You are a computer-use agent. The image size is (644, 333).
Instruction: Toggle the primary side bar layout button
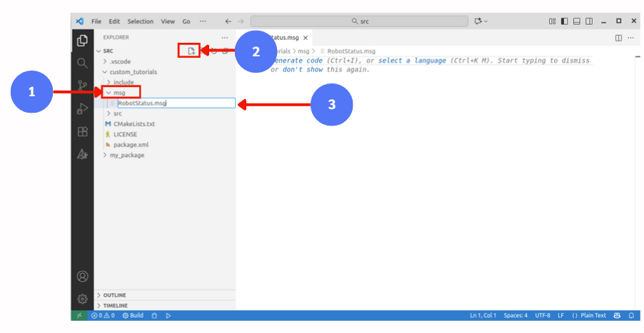click(564, 21)
